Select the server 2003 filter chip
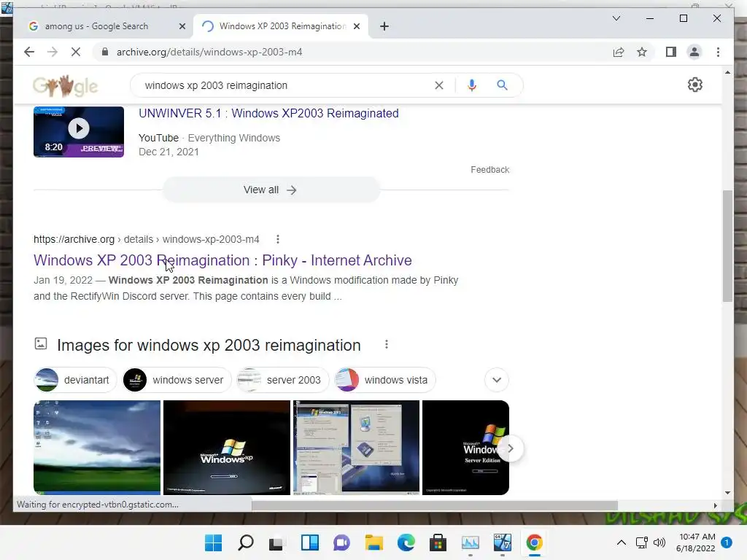747x560 pixels. point(282,380)
